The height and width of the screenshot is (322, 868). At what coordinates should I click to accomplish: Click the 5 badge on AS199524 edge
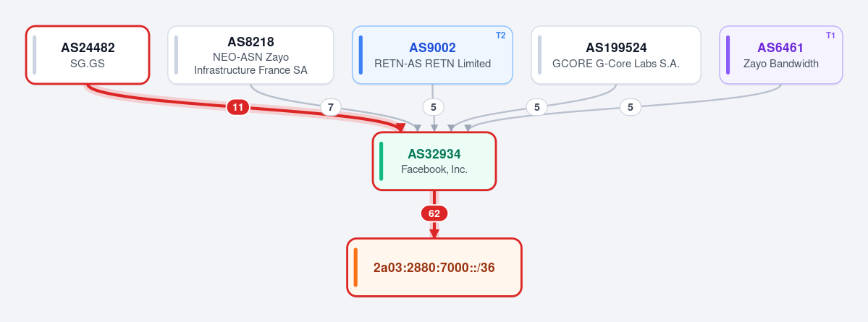click(x=536, y=107)
